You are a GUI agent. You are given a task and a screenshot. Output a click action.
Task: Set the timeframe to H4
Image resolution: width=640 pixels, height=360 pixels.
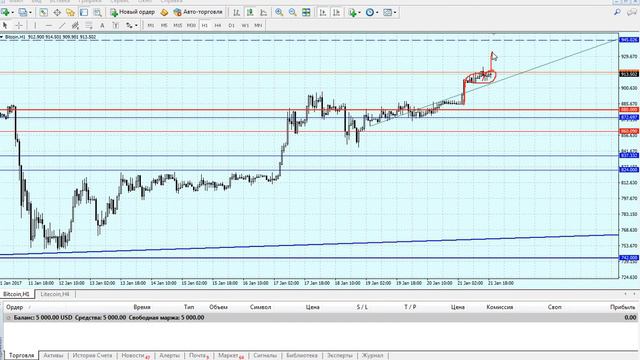point(218,25)
